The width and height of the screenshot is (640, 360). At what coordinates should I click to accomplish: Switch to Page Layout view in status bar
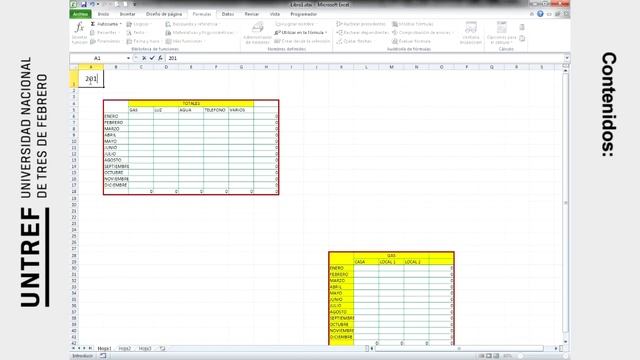point(489,356)
